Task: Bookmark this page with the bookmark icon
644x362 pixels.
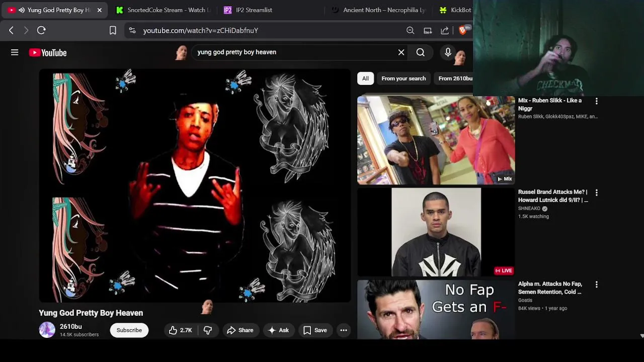Action: [113, 30]
